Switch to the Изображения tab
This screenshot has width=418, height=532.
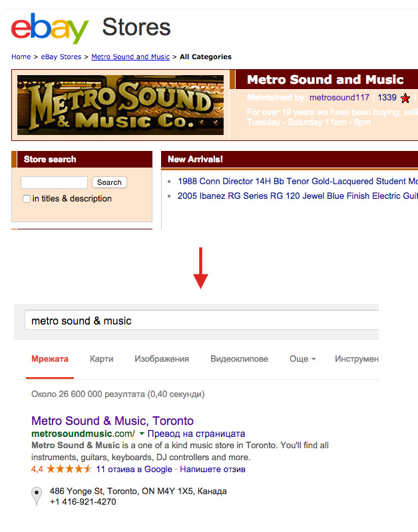pos(162,359)
